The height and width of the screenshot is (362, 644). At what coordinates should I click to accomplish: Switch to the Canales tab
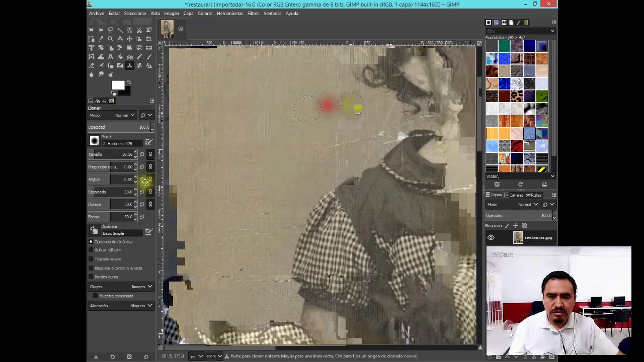(x=513, y=195)
